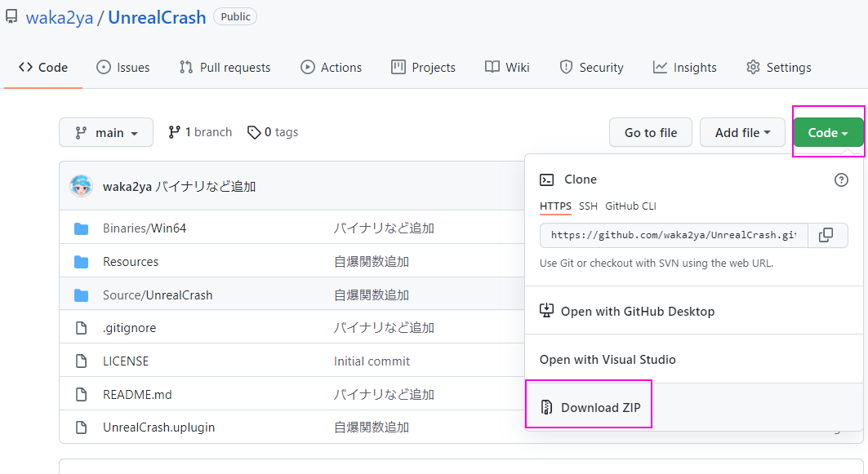Click the help question mark icon in Clone panel
The image size is (868, 474).
[841, 179]
